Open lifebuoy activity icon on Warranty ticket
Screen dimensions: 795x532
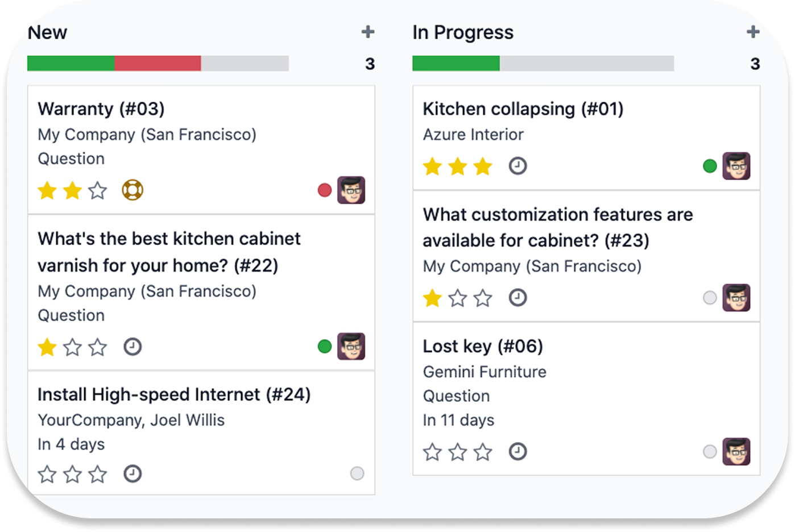pyautogui.click(x=132, y=190)
